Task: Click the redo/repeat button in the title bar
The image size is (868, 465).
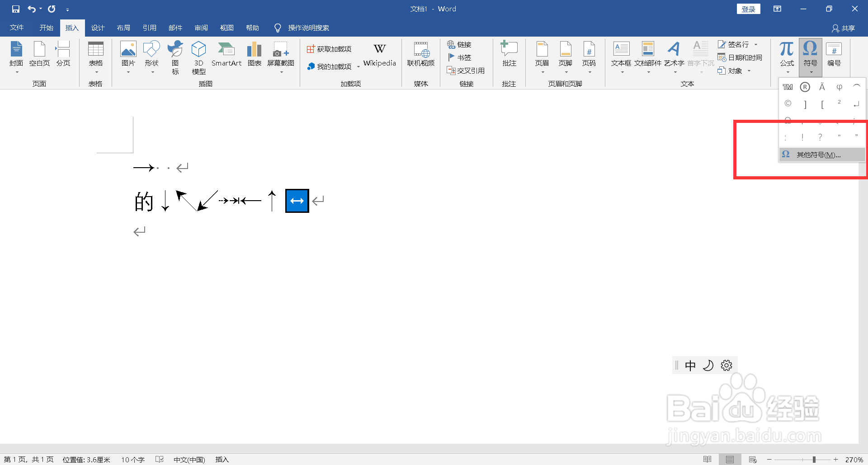Action: 52,9
